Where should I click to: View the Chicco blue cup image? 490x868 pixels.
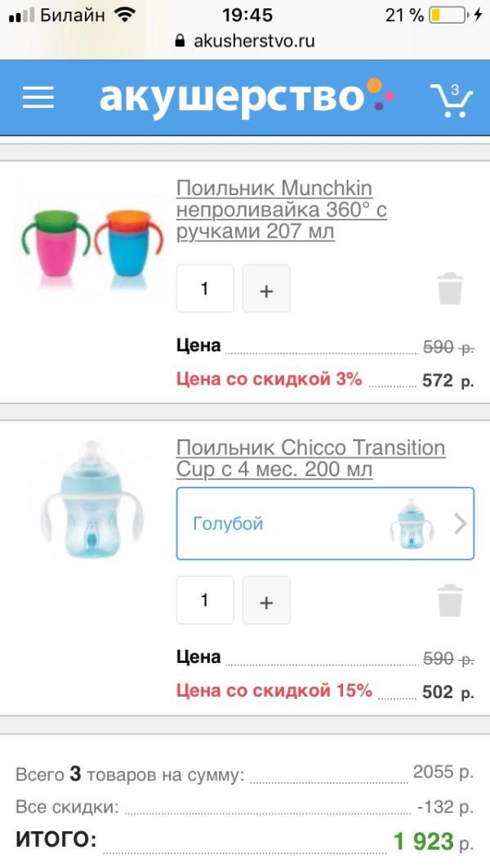86,502
